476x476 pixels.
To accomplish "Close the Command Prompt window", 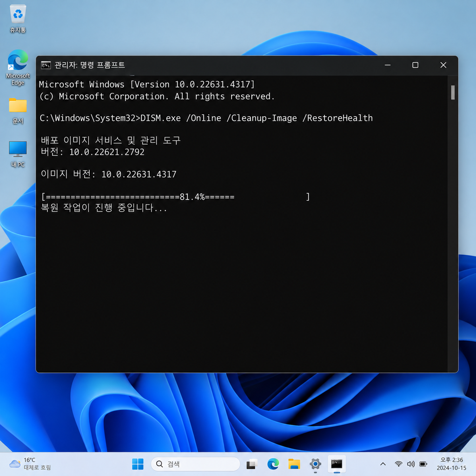I will click(x=443, y=65).
